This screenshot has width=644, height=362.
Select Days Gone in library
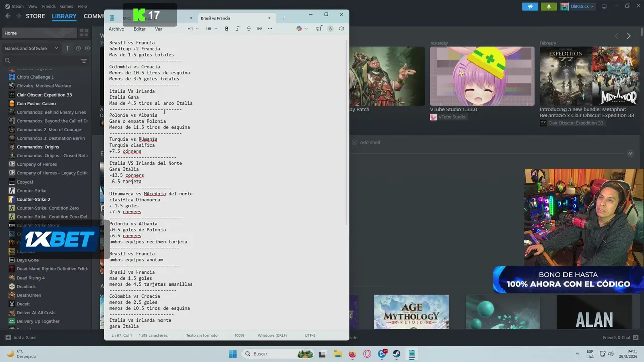28,260
